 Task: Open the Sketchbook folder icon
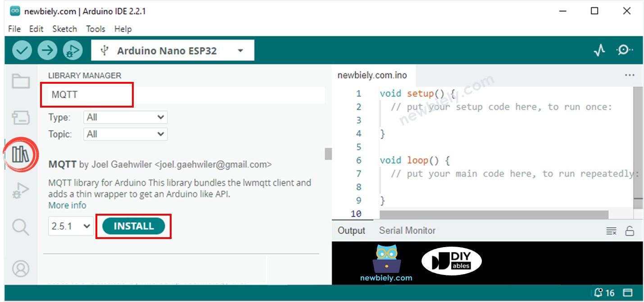click(x=21, y=81)
